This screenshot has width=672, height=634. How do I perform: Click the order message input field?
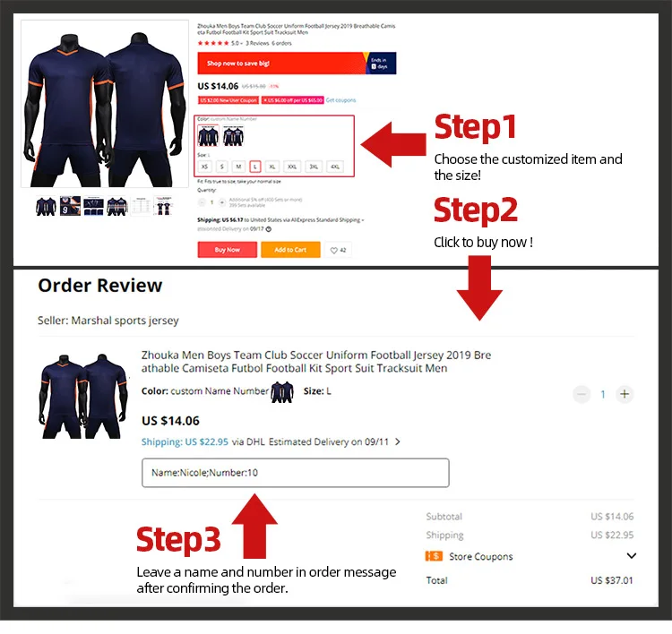coord(296,473)
